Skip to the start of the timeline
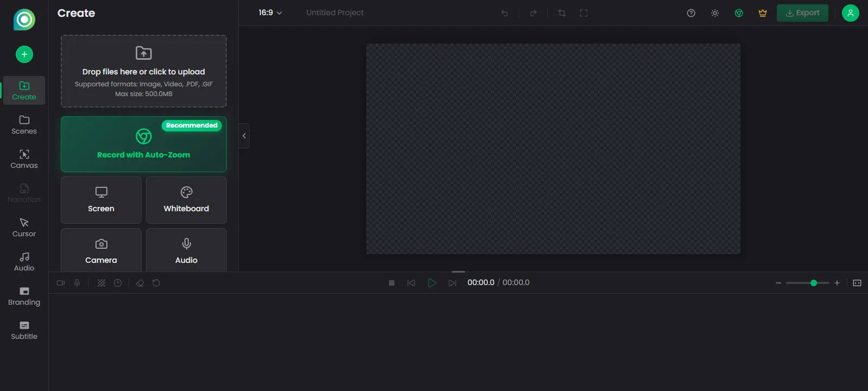This screenshot has width=868, height=391. click(x=411, y=283)
